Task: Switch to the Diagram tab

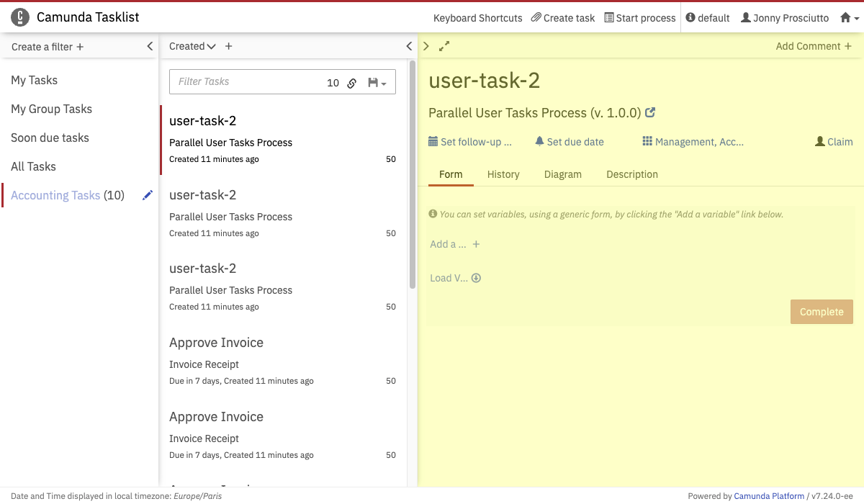Action: tap(563, 174)
